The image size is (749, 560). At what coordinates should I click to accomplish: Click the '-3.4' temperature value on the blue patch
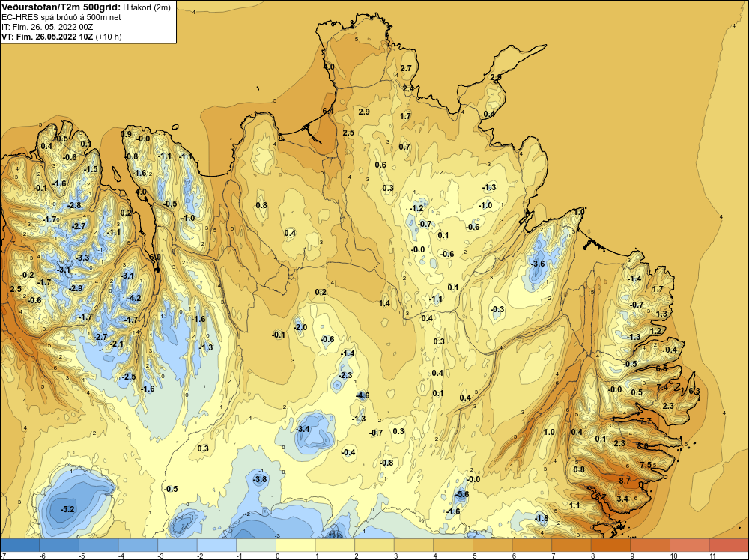[x=303, y=429]
